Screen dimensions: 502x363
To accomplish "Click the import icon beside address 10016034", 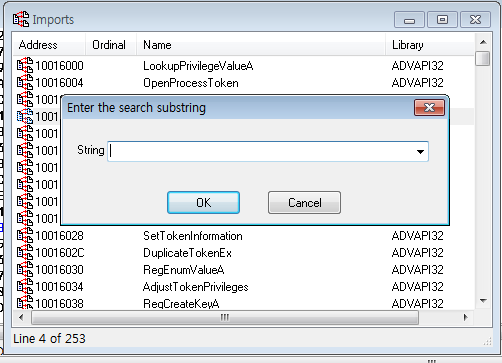I will point(25,286).
